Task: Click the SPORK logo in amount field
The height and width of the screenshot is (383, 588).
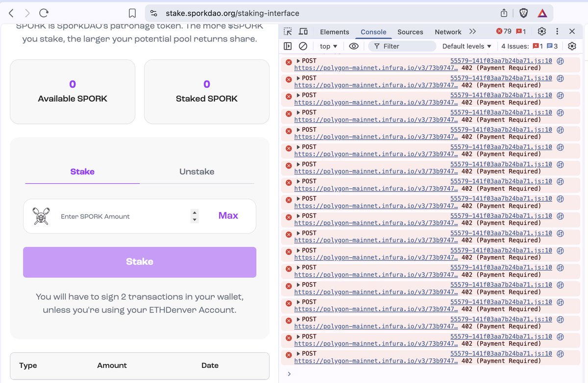Action: click(x=41, y=216)
